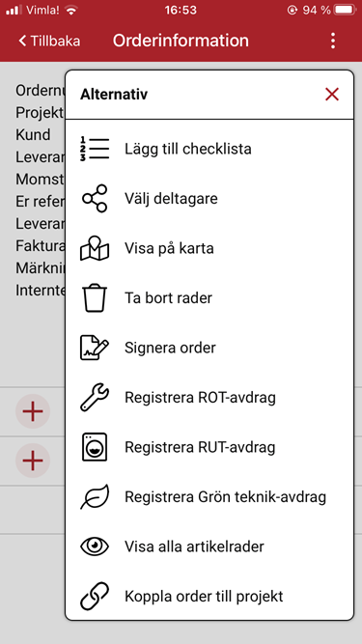Tap the map pin icon
The height and width of the screenshot is (644, 362).
pyautogui.click(x=95, y=248)
